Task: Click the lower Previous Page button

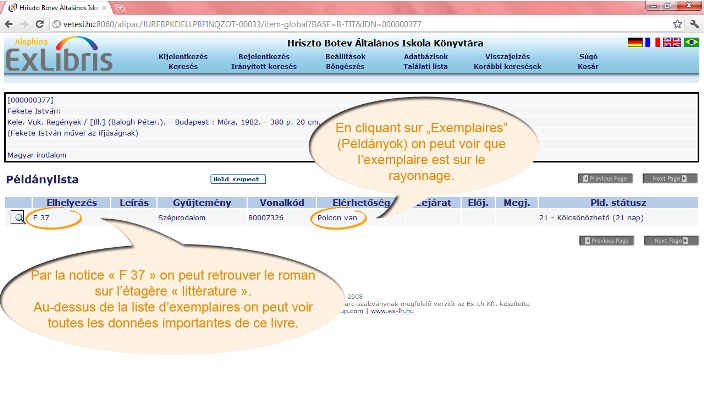Action: [x=606, y=241]
